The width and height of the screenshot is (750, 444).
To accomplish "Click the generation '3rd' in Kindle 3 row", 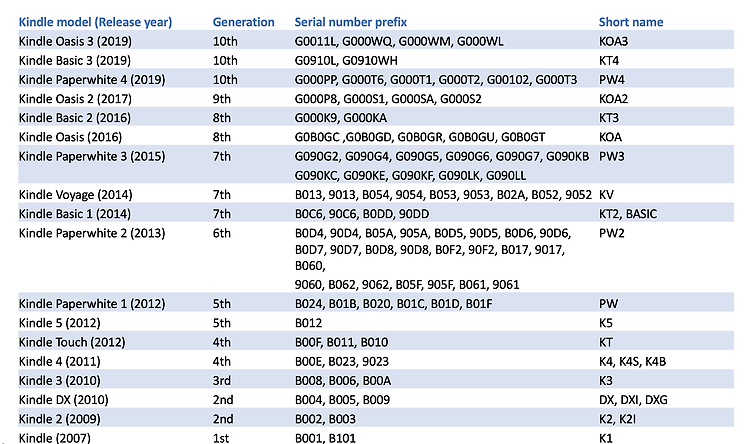I will pos(221,380).
